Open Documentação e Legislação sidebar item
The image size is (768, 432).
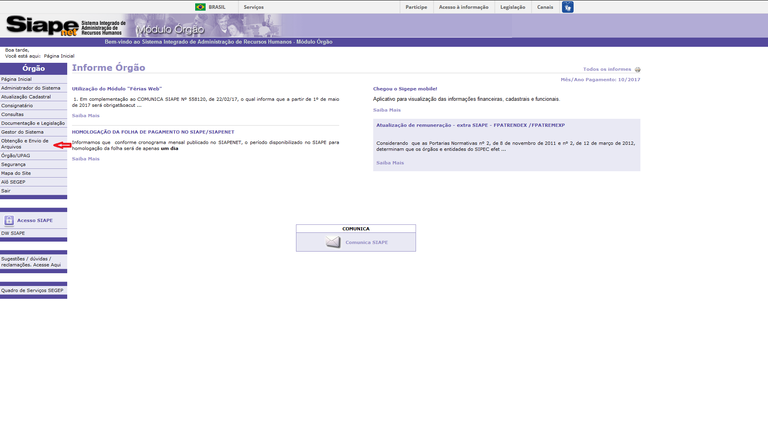[33, 123]
